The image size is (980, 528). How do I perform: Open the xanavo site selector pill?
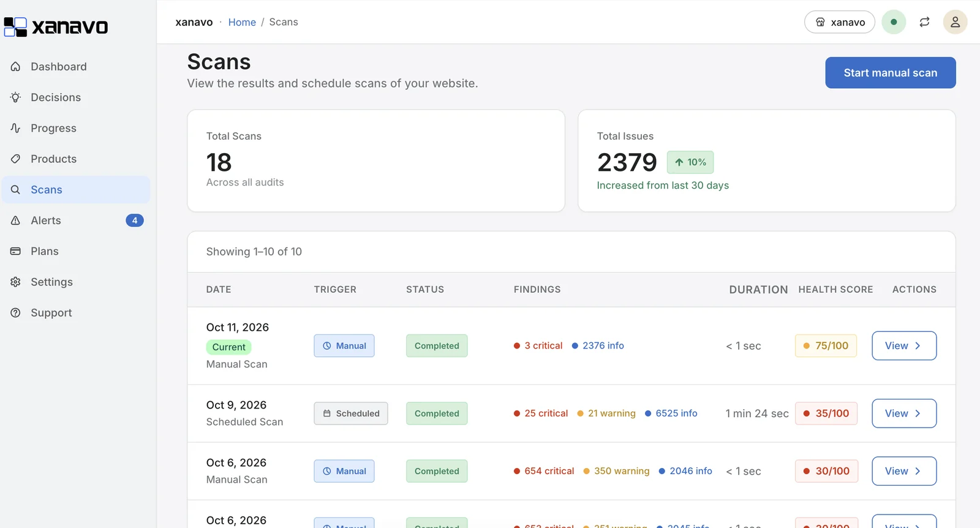coord(840,22)
